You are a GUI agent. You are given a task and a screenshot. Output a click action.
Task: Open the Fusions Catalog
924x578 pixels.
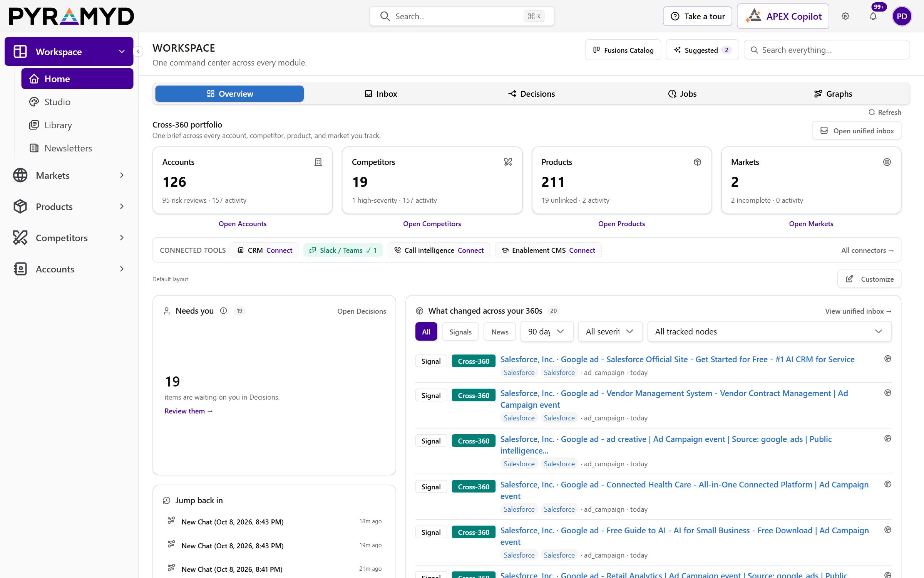point(623,50)
